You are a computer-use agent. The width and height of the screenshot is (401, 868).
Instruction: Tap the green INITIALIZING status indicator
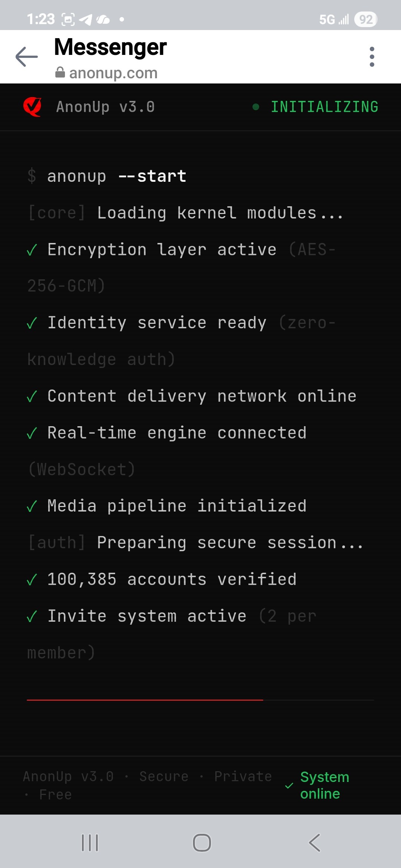coord(324,107)
